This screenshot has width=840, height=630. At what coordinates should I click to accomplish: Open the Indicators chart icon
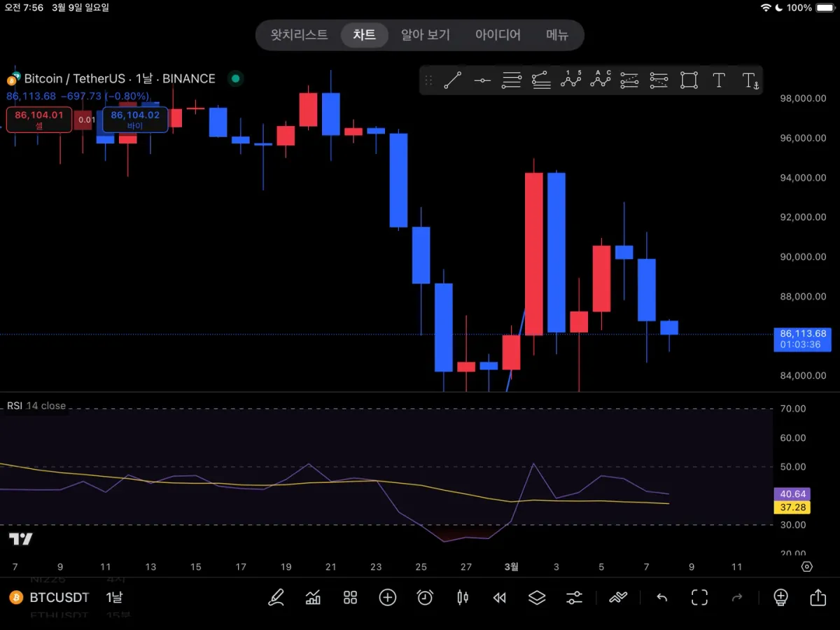point(313,597)
